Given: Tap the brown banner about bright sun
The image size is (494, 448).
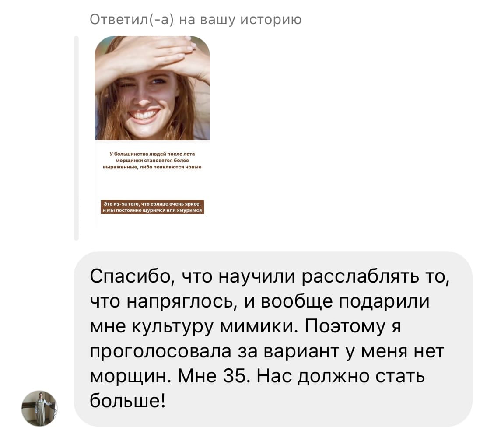Looking at the screenshot, I should (152, 207).
